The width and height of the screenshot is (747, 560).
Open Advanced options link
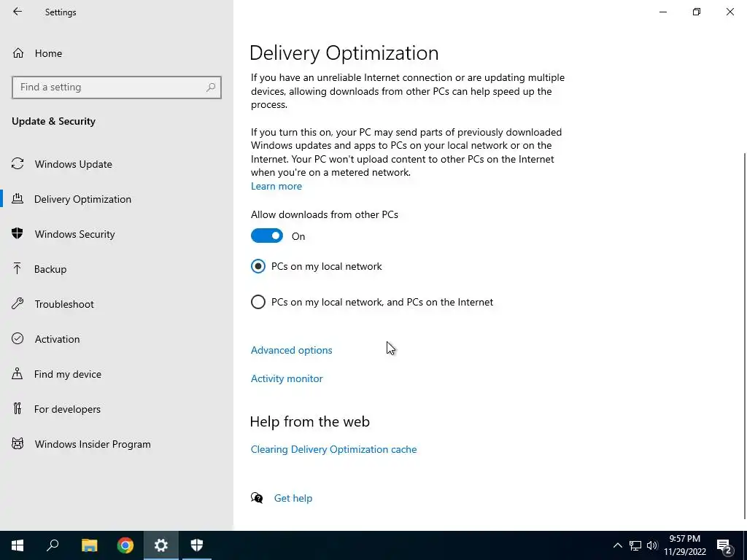[x=292, y=350]
